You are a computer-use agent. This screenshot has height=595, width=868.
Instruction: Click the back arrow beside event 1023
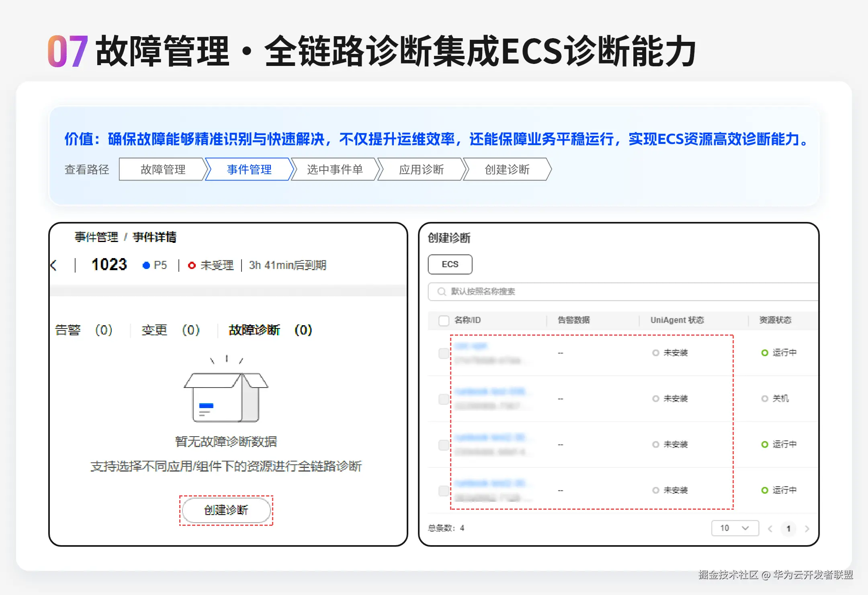[x=53, y=265]
